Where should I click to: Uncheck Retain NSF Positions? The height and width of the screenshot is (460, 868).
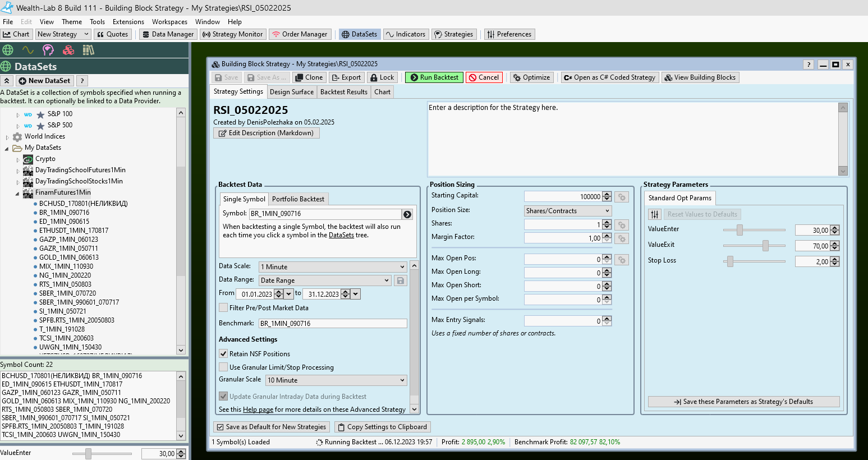pyautogui.click(x=223, y=353)
